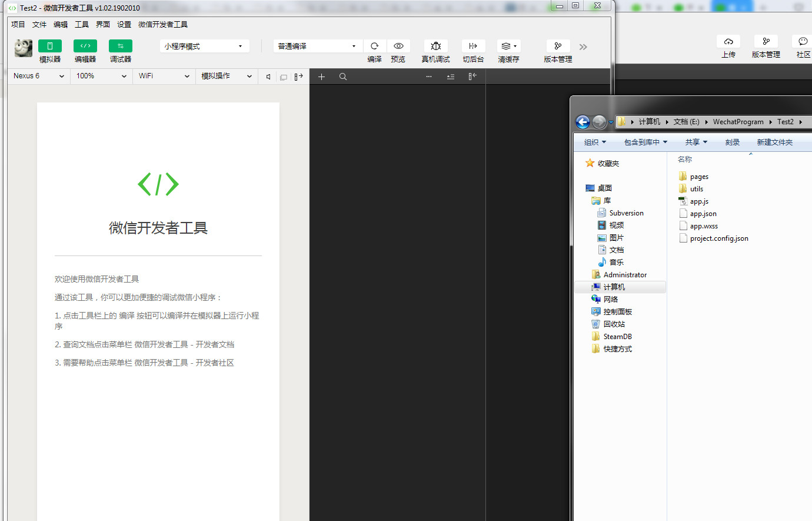Open the 设置 menu
Image resolution: width=812 pixels, height=521 pixels.
click(124, 24)
